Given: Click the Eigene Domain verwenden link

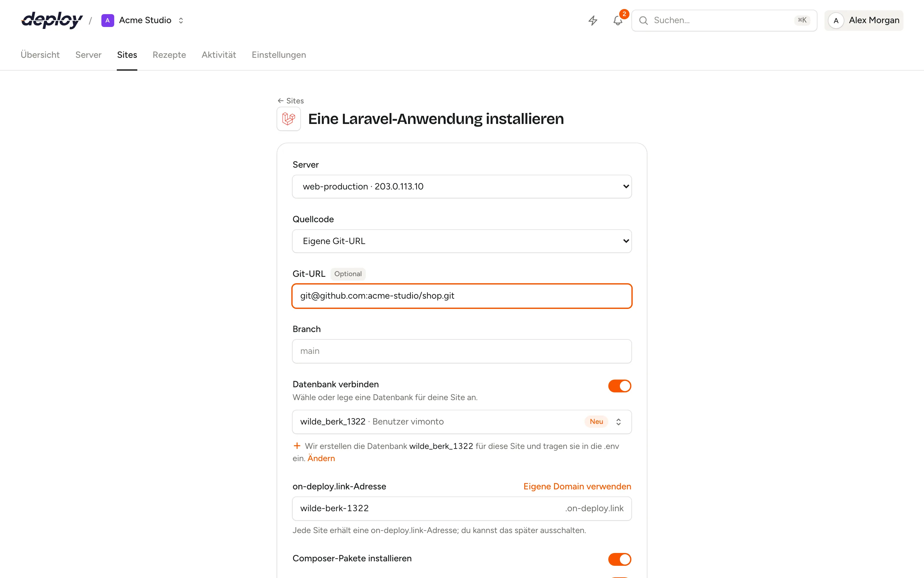Looking at the screenshot, I should tap(577, 486).
